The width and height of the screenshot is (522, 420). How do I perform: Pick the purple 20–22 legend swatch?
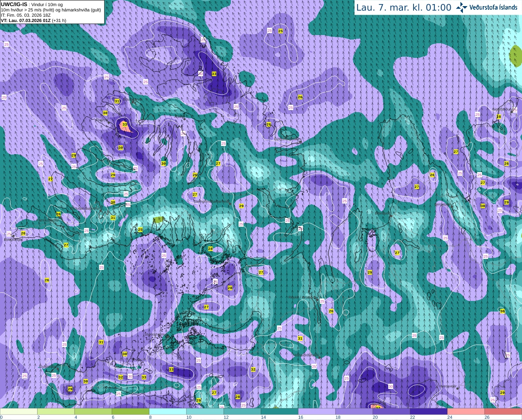tap(391, 411)
